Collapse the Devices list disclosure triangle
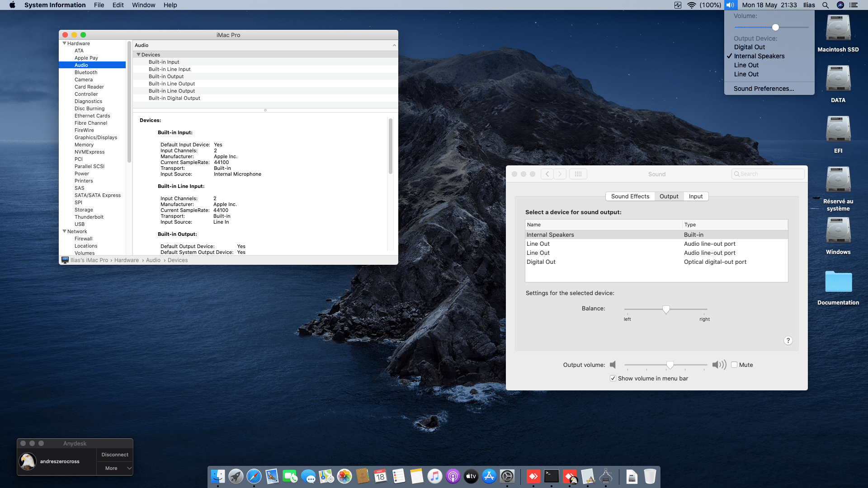This screenshot has height=488, width=868. [x=138, y=55]
